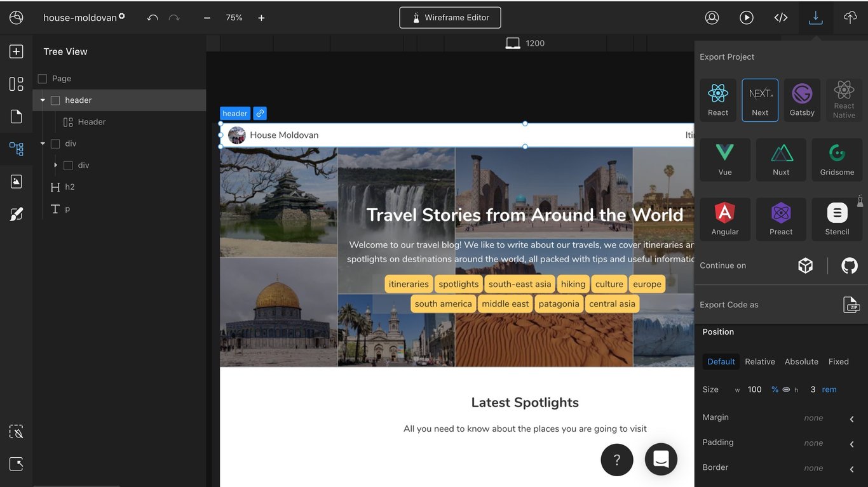Expand the Margin settings arrow
The width and height of the screenshot is (868, 487).
[x=851, y=418]
